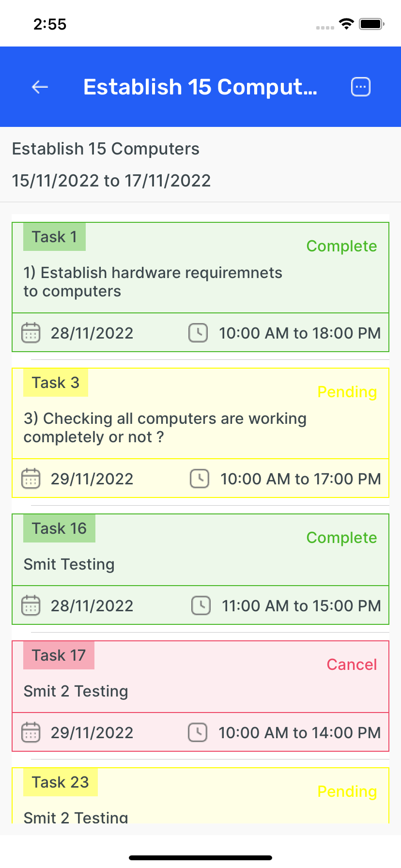
Task: Click the clock icon in Task 1 card
Action: pos(198,333)
